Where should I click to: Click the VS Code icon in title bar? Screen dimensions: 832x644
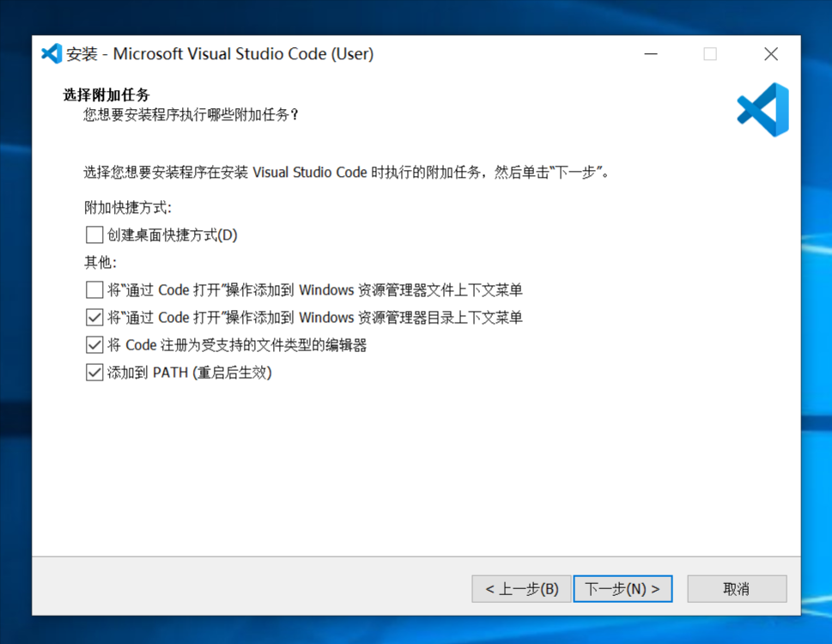(x=52, y=53)
